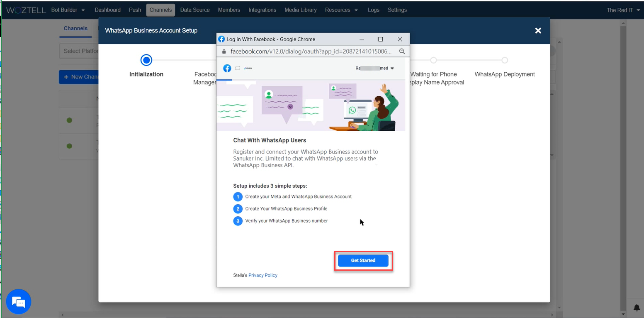Click step 1 Create your Meta and WhatsApp Business Account

pos(293,196)
